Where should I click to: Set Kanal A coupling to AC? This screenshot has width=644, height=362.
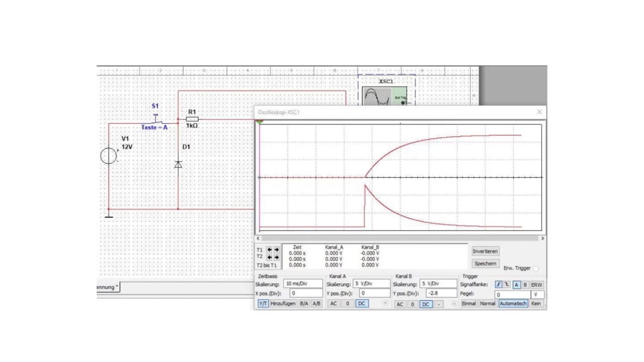pyautogui.click(x=334, y=304)
